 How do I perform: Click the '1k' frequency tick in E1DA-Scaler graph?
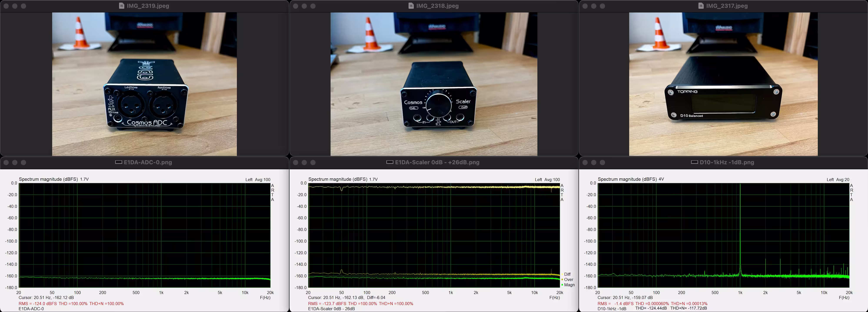451,292
